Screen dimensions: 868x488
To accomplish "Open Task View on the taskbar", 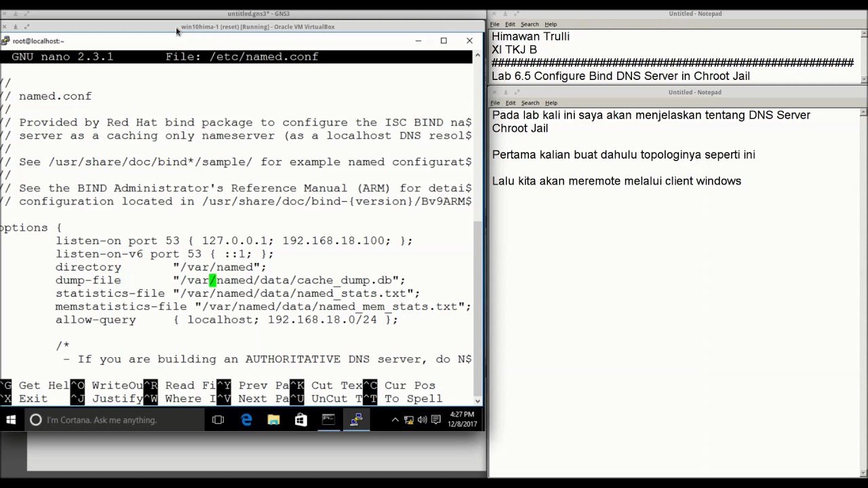I will click(x=218, y=420).
